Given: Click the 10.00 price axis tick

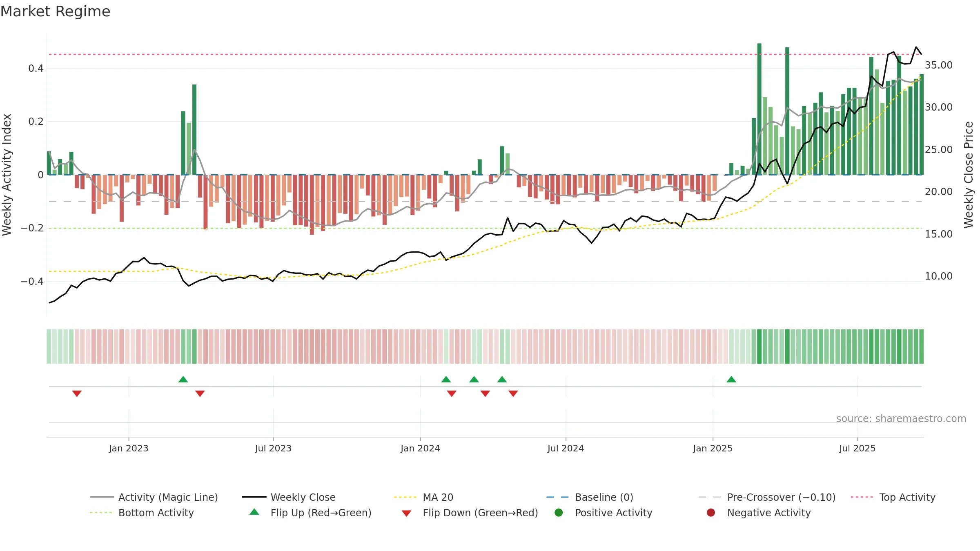Looking at the screenshot, I should (938, 276).
